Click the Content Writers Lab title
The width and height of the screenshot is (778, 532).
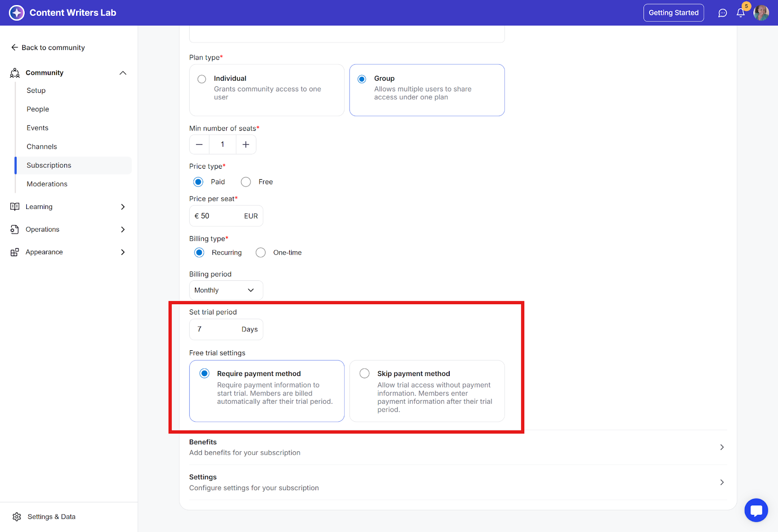tap(73, 13)
